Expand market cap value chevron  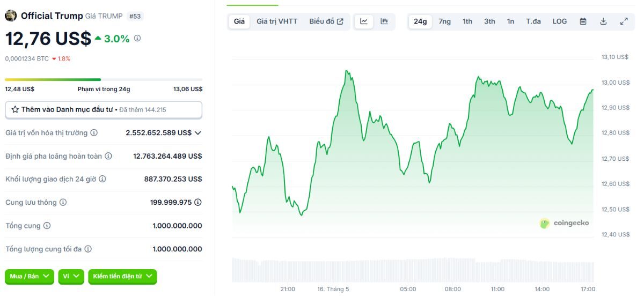[198, 133]
